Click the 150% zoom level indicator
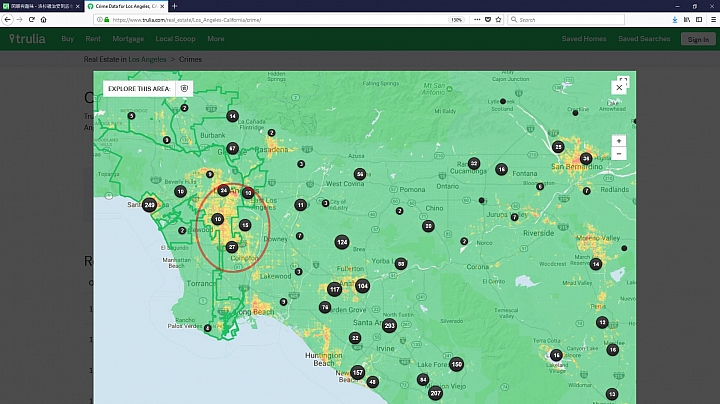 pyautogui.click(x=456, y=20)
